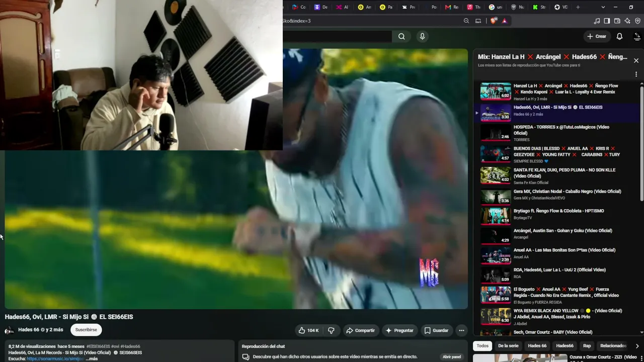Click the VPN shield icon in toolbar

pos(637,21)
